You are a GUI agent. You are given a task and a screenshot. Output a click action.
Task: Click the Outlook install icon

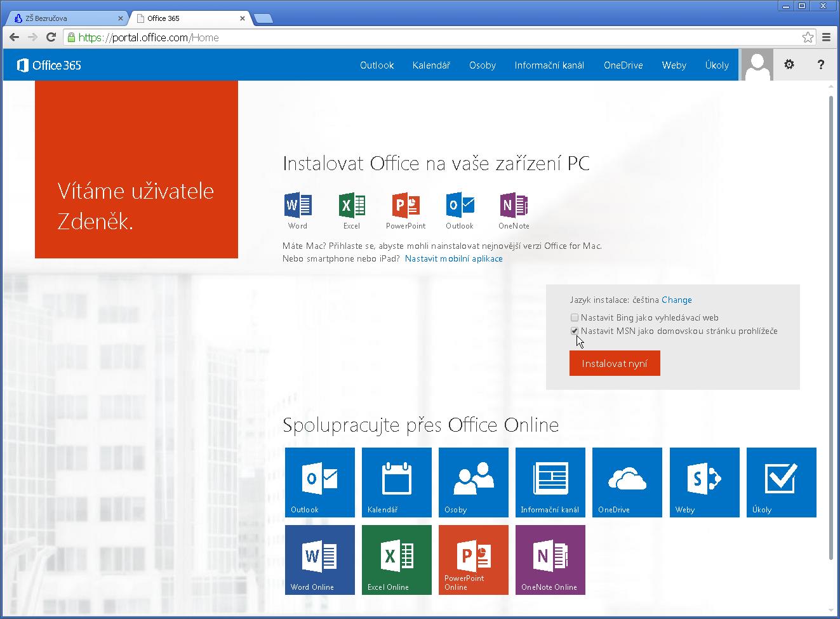[x=460, y=205]
